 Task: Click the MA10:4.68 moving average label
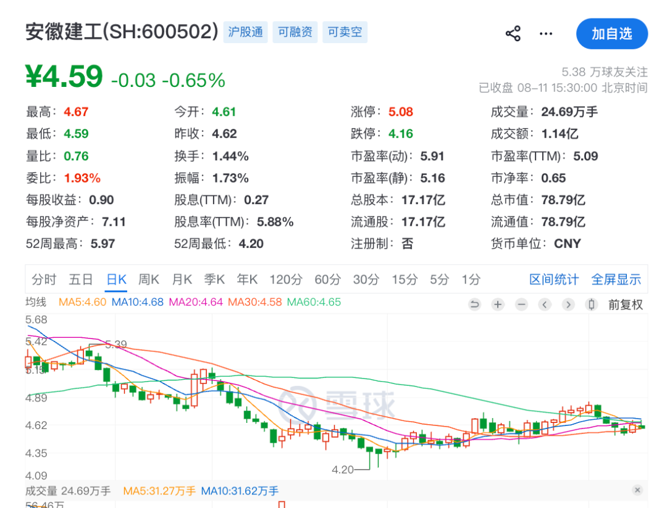pyautogui.click(x=137, y=302)
